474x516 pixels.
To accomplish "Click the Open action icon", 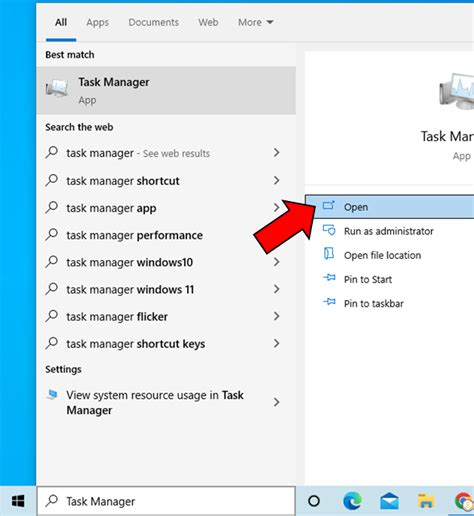I will (329, 206).
